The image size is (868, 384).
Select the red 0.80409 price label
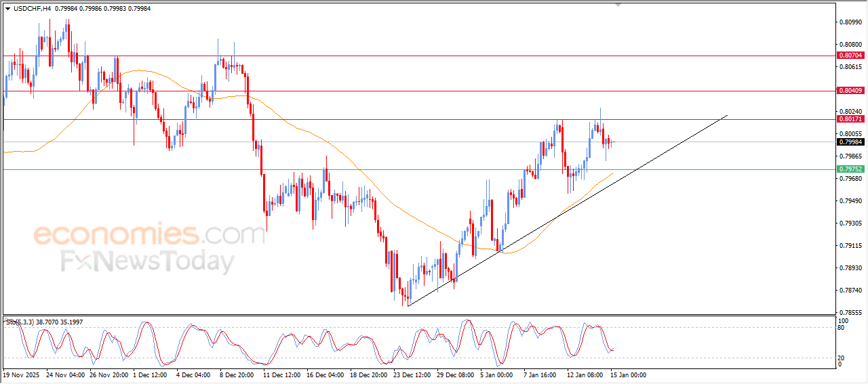850,91
